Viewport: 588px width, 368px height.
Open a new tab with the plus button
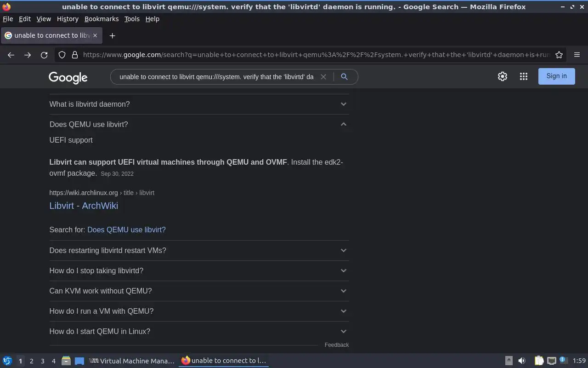click(x=112, y=35)
